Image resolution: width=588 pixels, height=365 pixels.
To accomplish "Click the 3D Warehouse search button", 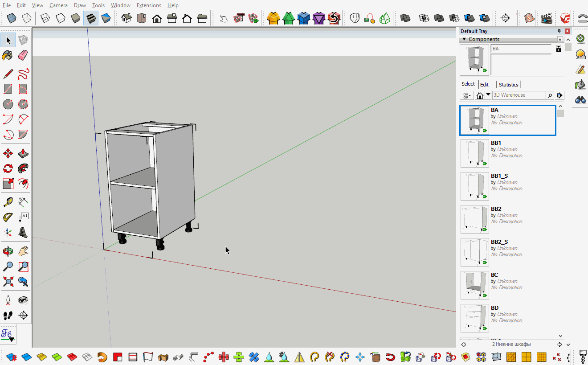I will coord(550,95).
